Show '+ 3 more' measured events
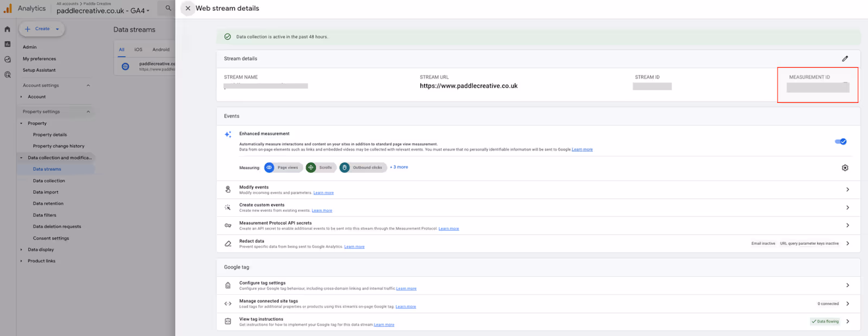Image resolution: width=868 pixels, height=336 pixels. (x=399, y=167)
